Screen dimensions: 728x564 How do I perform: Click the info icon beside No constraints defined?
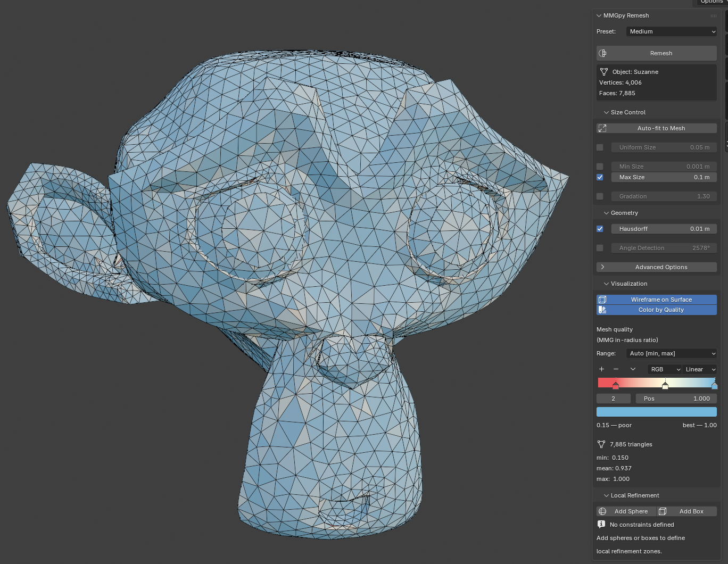pyautogui.click(x=601, y=525)
